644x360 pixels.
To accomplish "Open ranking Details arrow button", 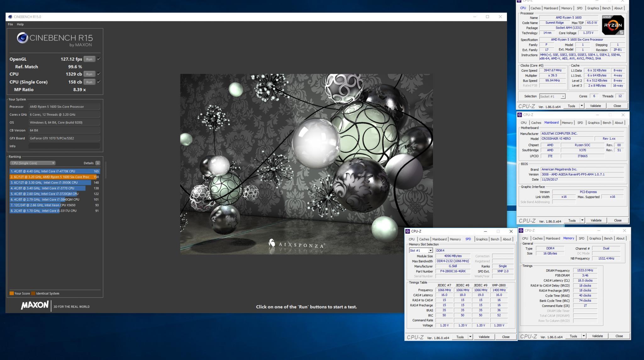I will (98, 163).
